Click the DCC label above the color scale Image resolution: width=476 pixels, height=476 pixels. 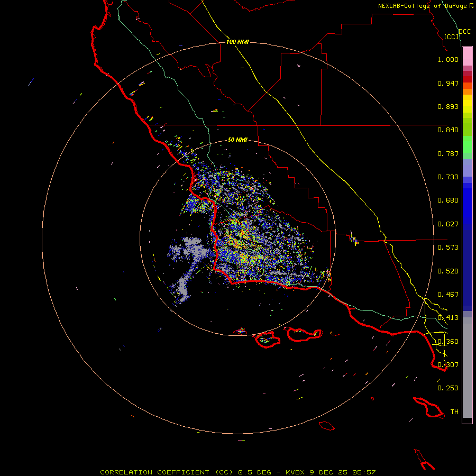point(464,32)
